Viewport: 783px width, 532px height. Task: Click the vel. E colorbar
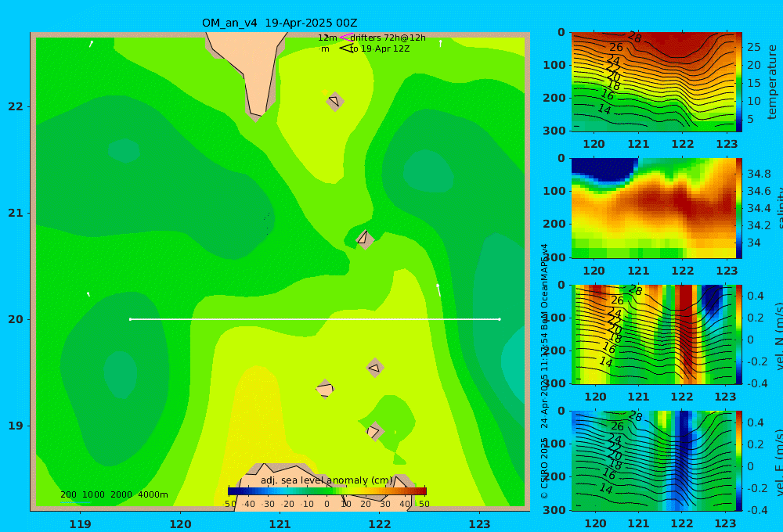[x=739, y=461]
